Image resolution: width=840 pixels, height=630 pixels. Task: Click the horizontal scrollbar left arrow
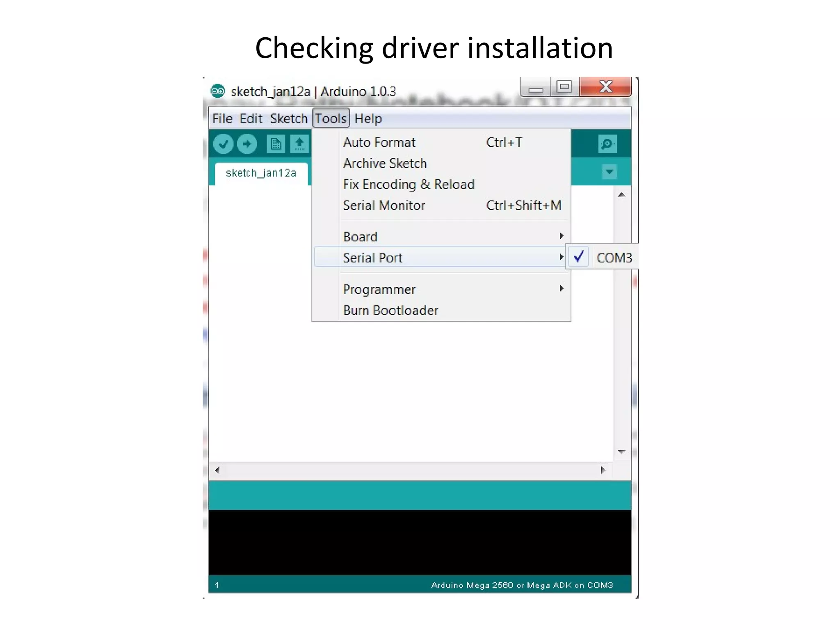click(217, 470)
